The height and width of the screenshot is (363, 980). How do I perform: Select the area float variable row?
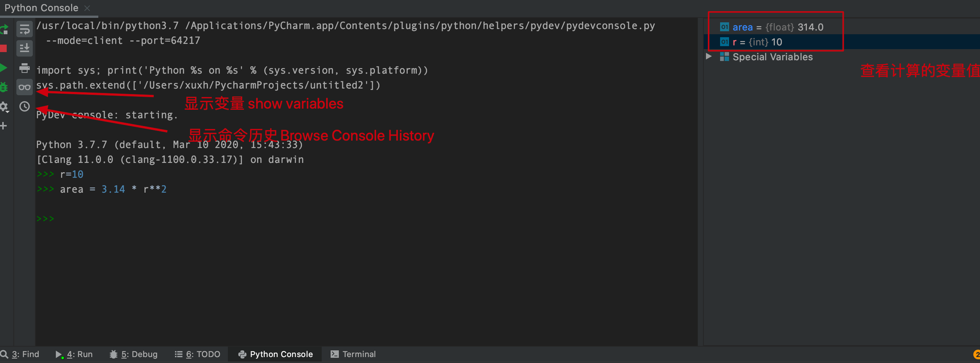(841, 27)
